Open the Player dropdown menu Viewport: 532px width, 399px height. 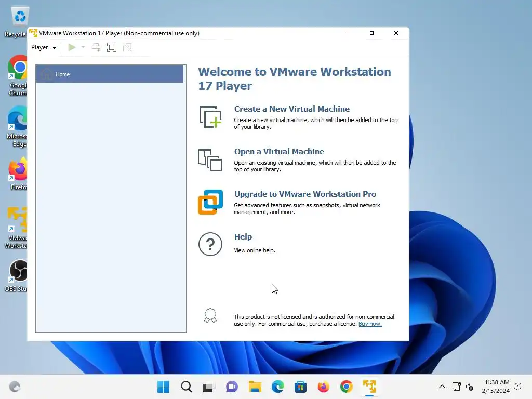(44, 47)
